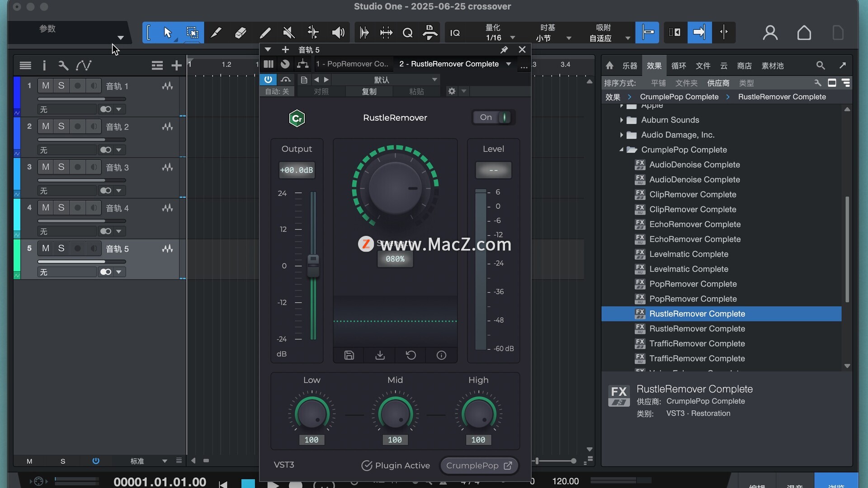Select the Split tool

(x=216, y=33)
